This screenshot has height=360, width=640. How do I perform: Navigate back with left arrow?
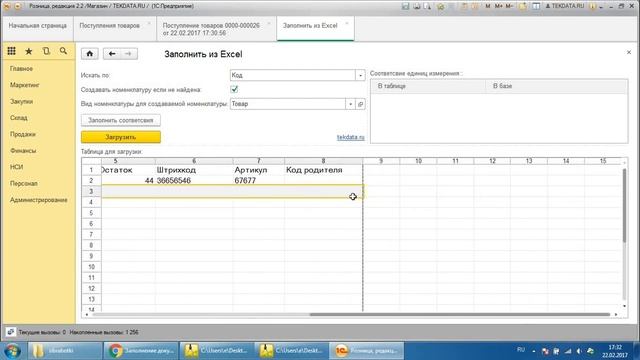tap(112, 54)
